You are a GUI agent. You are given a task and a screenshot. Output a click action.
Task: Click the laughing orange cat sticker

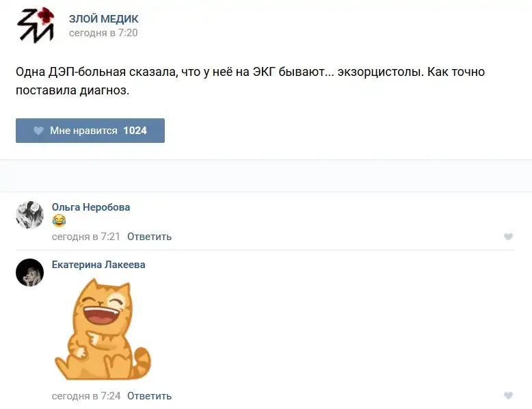pos(103,329)
